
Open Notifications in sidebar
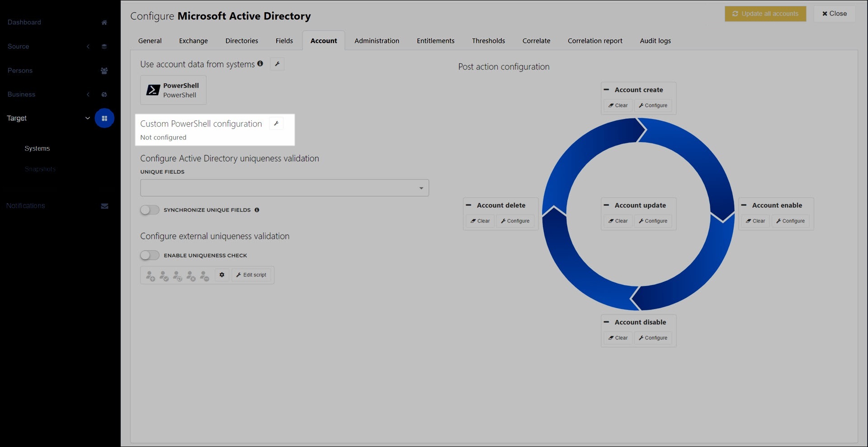(26, 205)
